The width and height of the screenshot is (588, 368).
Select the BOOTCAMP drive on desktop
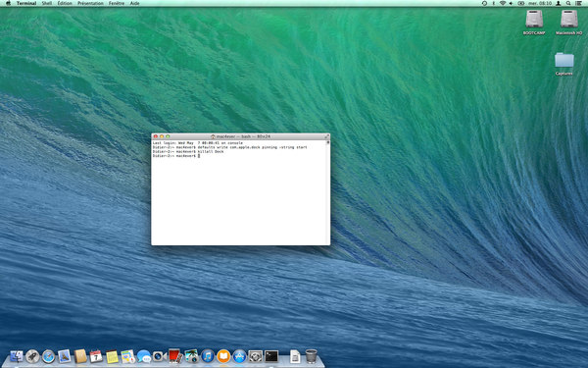[534, 19]
